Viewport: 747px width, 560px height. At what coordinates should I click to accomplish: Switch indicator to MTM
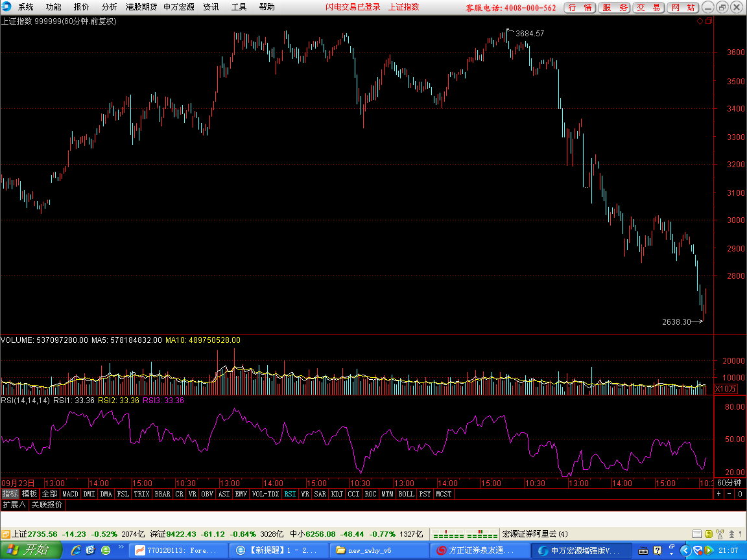click(x=387, y=494)
